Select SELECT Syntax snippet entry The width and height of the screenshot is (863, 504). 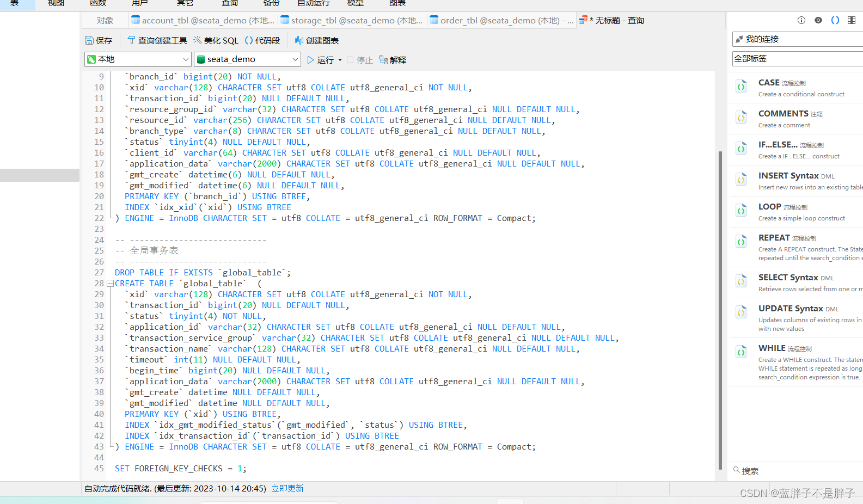coord(796,282)
